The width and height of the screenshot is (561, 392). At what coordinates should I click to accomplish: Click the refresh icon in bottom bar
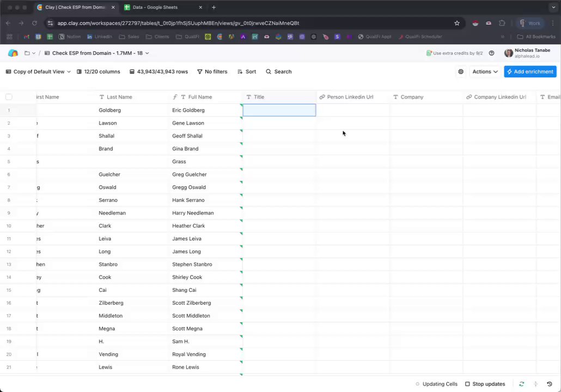(x=522, y=384)
